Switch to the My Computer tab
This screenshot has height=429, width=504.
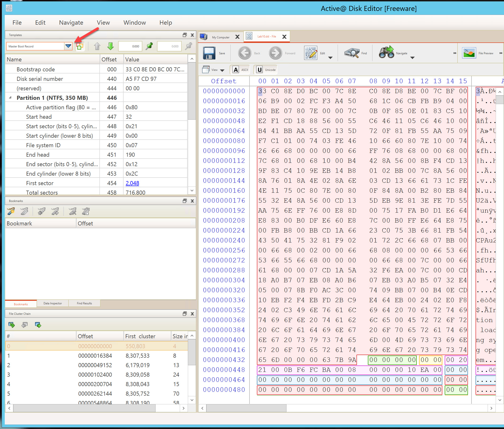(x=220, y=37)
